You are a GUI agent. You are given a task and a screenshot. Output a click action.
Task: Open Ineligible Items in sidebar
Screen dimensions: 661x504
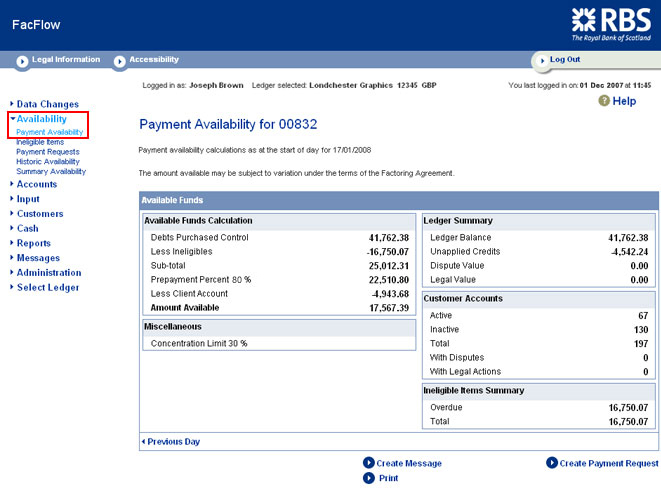40,142
